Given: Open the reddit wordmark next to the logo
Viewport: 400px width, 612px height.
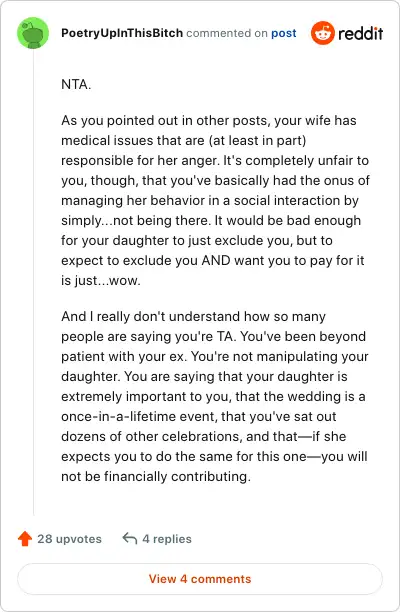Looking at the screenshot, I should (361, 33).
